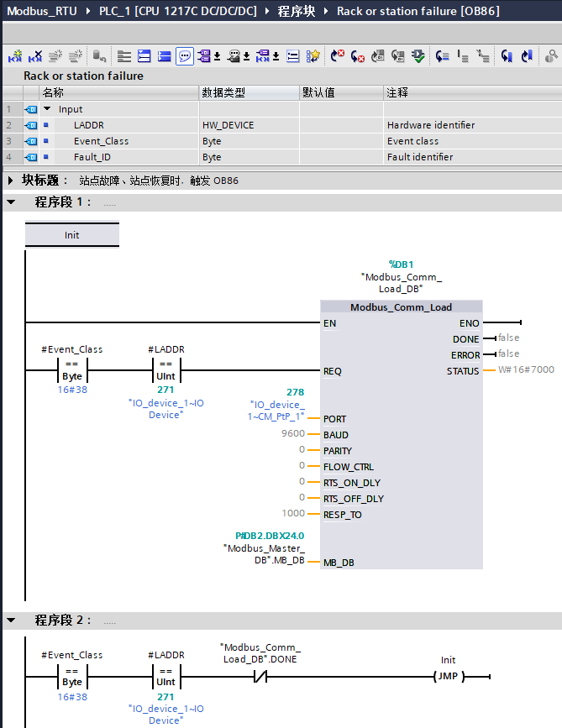Click the tree-structure toolbar icon
562x728 pixels.
pos(482,56)
